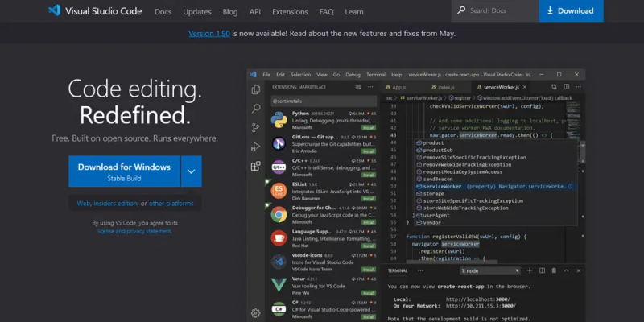Open the Terminal menu in the menu bar
This screenshot has height=322, width=644.
376,75
